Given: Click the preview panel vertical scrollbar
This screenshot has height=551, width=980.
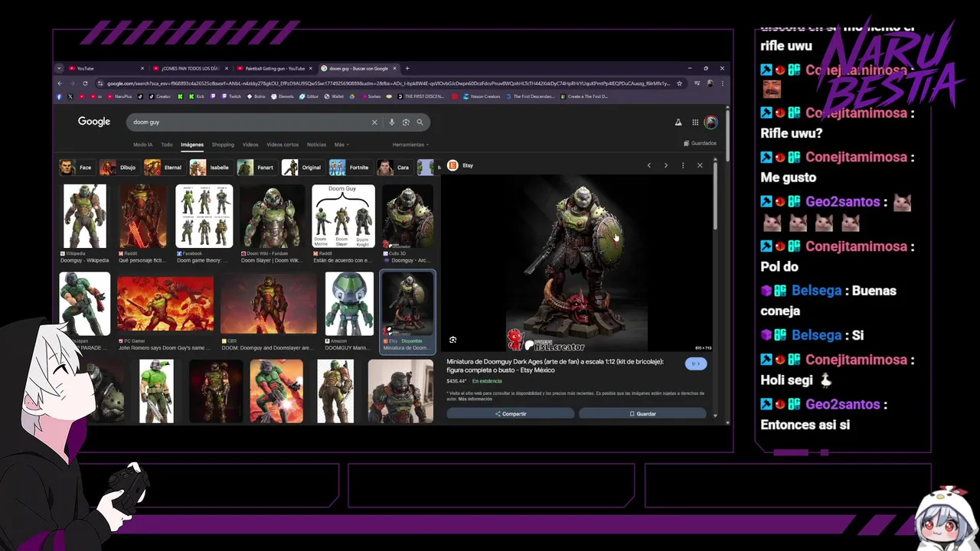Looking at the screenshot, I should pyautogui.click(x=715, y=195).
